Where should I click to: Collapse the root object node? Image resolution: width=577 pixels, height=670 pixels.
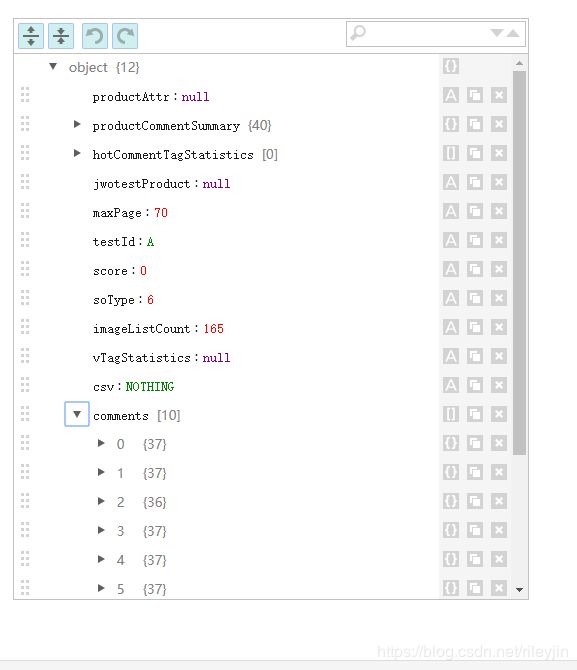[x=53, y=66]
